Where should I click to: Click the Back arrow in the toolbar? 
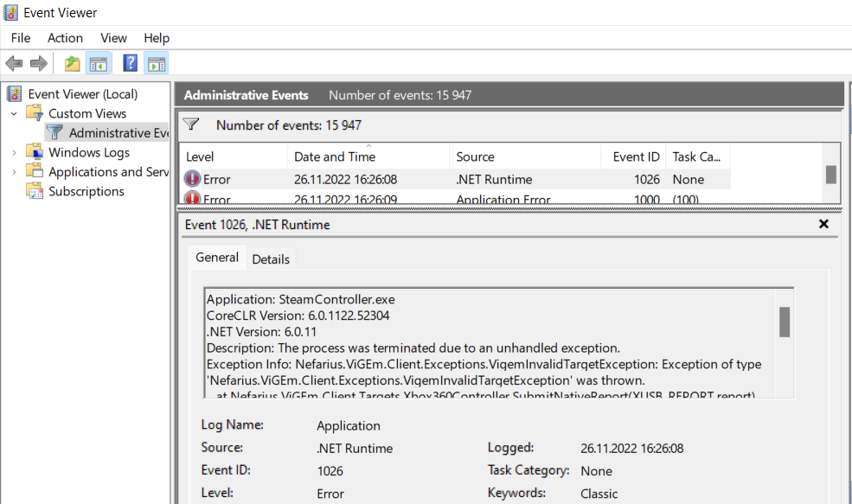pyautogui.click(x=14, y=63)
